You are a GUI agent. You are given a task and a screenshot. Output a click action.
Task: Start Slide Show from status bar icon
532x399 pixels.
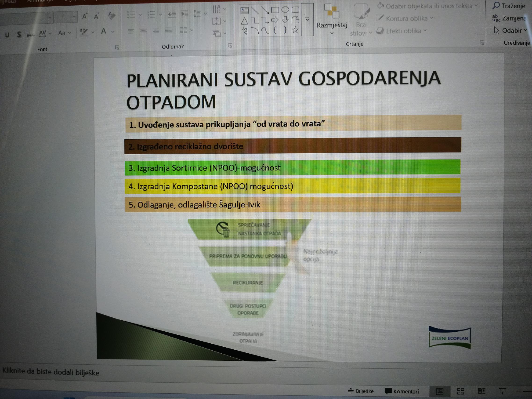pos(502,391)
